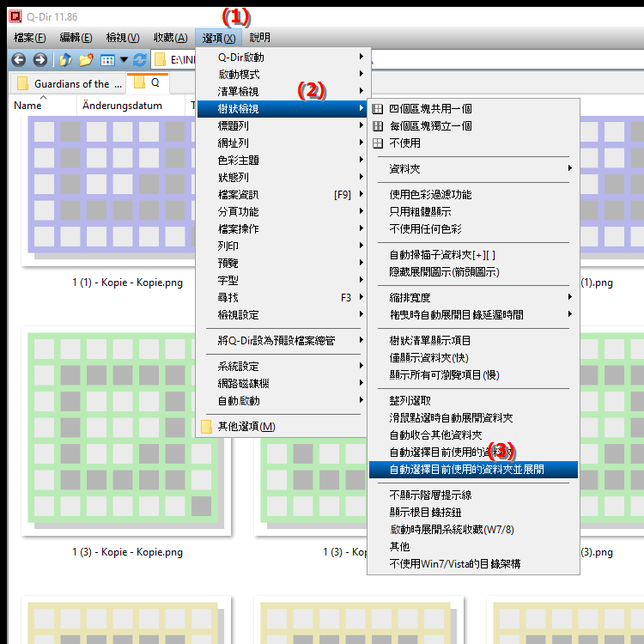Toggle 啟動時展開系統收藏(W7/8) option

(473, 530)
